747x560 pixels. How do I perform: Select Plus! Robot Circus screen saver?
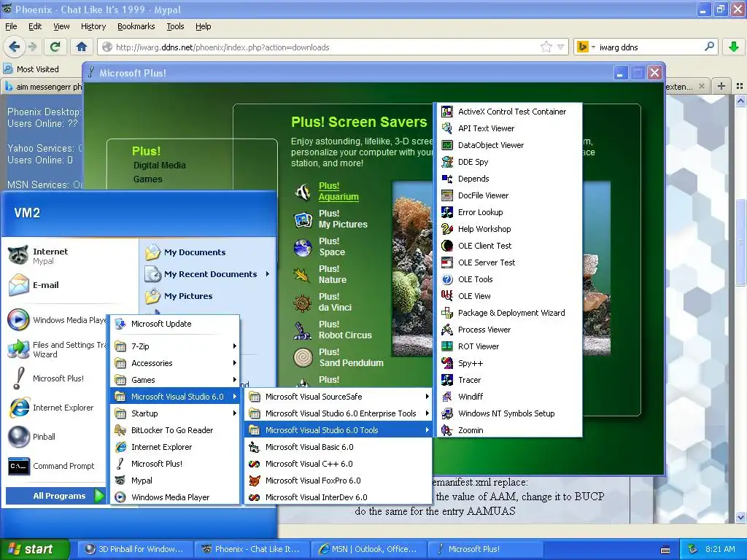point(345,329)
